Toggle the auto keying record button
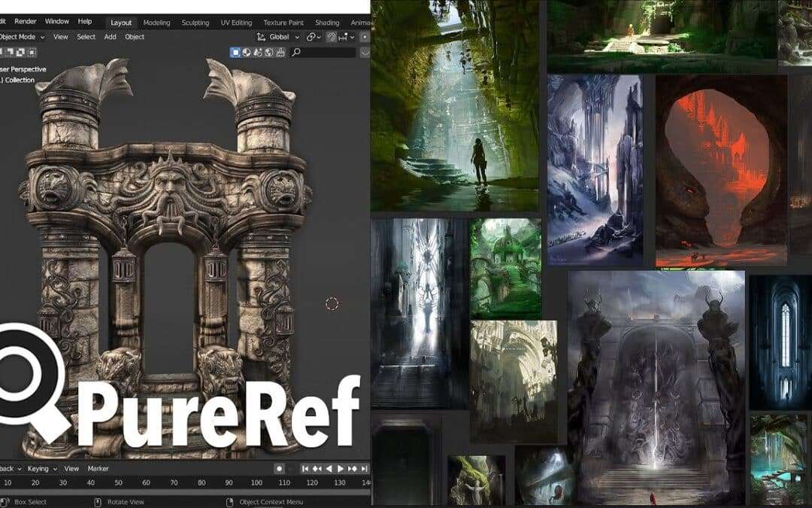The width and height of the screenshot is (812, 508). click(280, 469)
